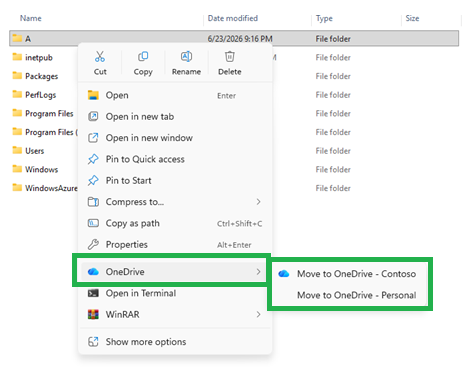Click File folder type in row A
The width and height of the screenshot is (464, 378).
333,39
